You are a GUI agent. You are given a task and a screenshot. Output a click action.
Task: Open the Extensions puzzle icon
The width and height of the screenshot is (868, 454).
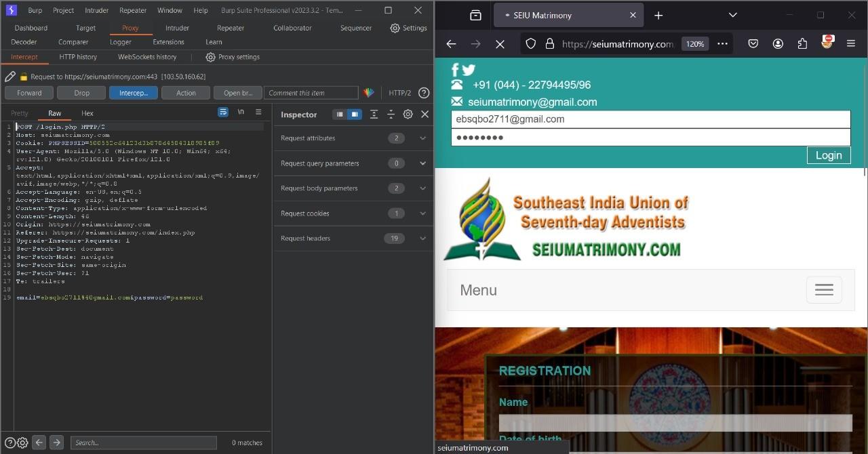[802, 43]
